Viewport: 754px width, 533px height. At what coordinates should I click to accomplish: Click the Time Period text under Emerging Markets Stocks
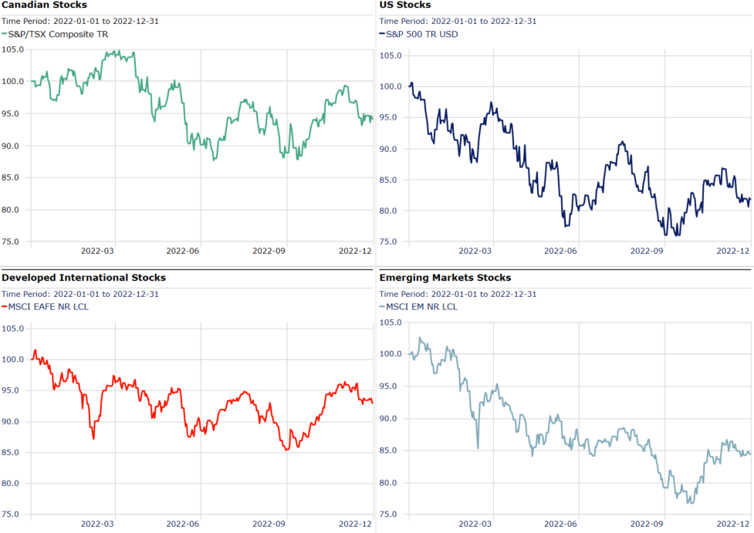click(458, 294)
